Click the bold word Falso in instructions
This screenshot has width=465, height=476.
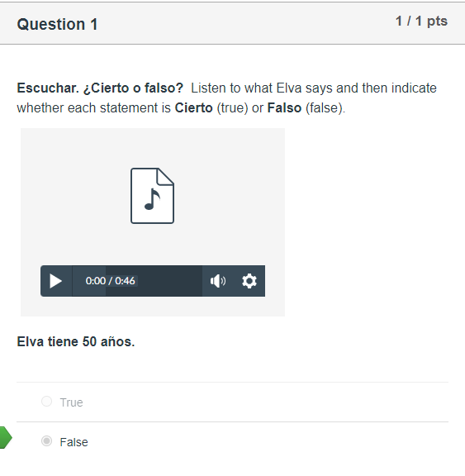pyautogui.click(x=284, y=107)
